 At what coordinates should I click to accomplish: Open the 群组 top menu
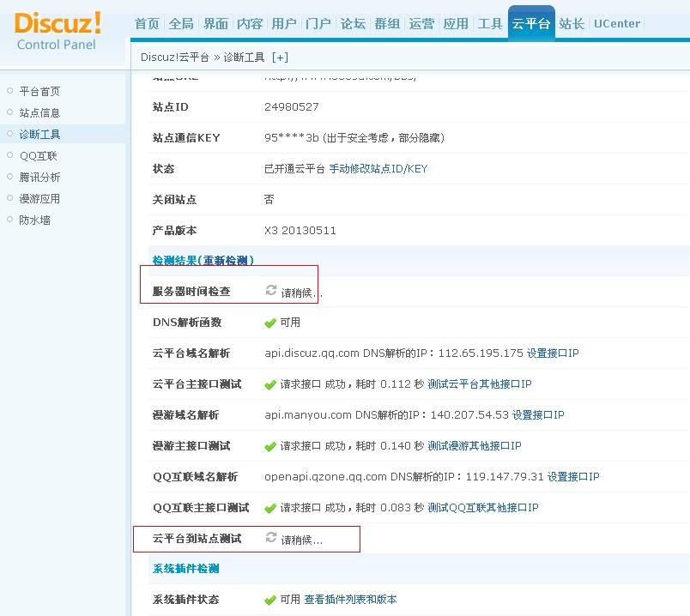pos(387,23)
